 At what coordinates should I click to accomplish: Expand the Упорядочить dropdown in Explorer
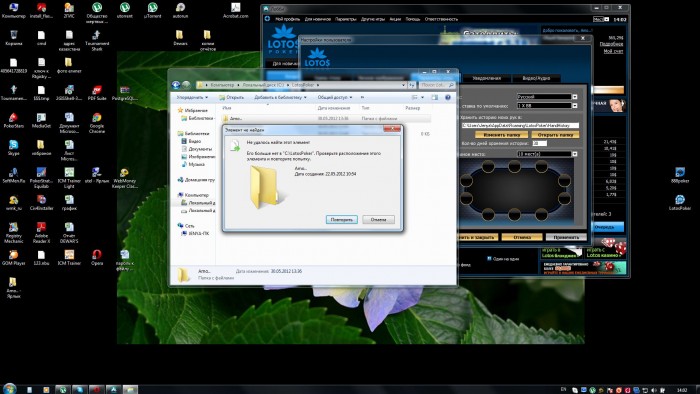pos(192,97)
